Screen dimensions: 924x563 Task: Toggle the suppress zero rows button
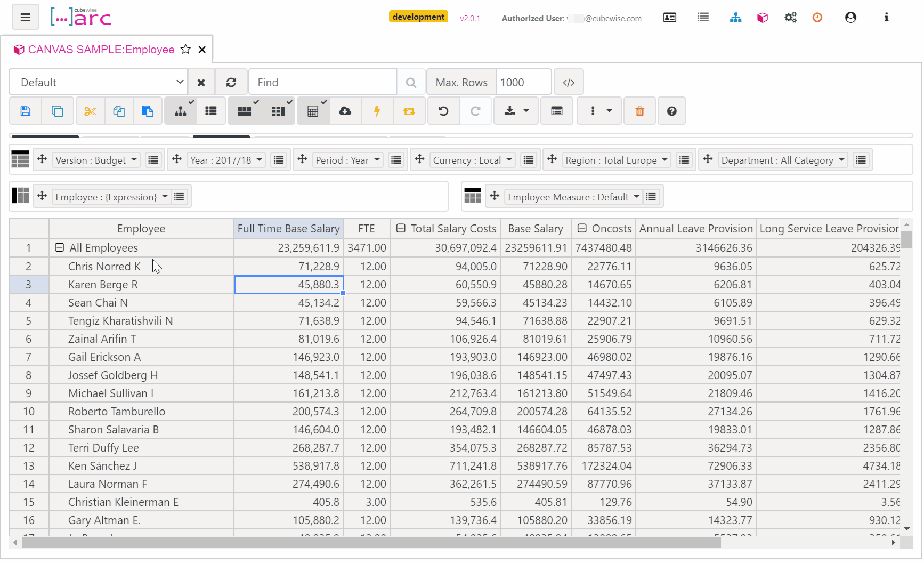coord(245,111)
